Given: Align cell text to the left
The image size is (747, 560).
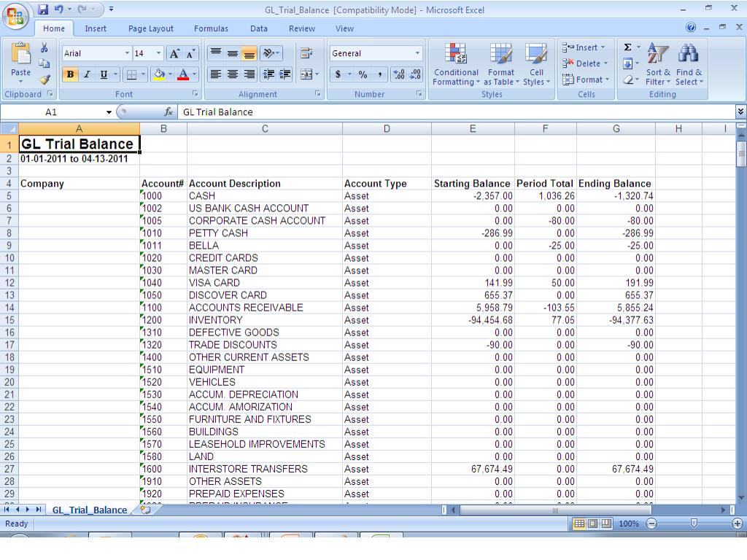Looking at the screenshot, I should (216, 74).
